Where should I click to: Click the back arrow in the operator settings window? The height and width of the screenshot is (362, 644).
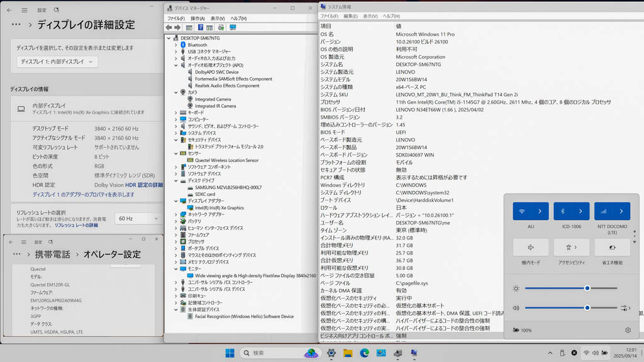coord(11,242)
